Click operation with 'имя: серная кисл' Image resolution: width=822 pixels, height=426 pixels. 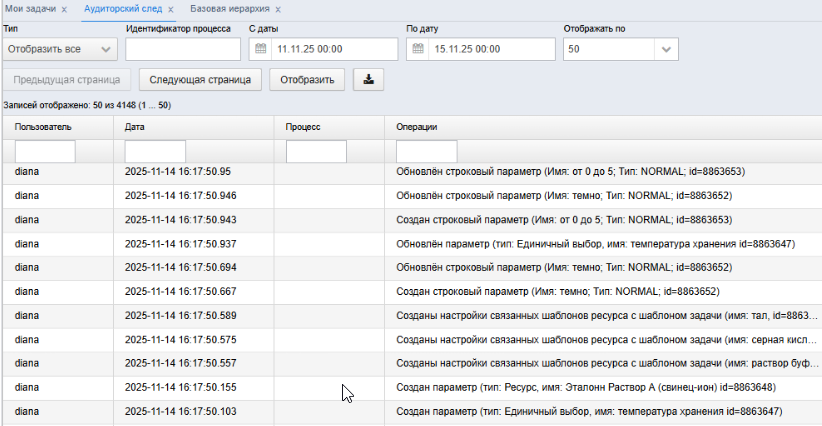(607, 340)
